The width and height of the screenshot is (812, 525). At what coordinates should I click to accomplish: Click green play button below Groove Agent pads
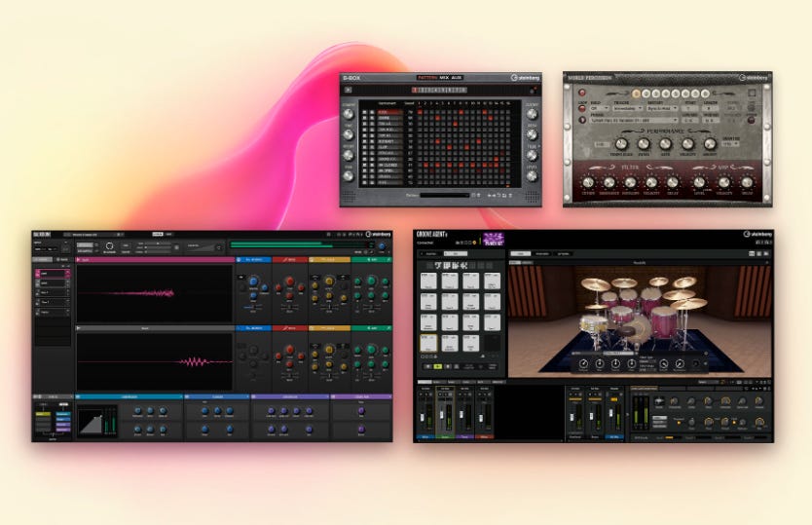(437, 366)
